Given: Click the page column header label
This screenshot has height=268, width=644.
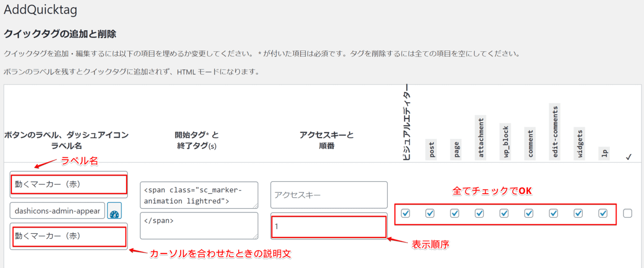Looking at the screenshot, I should pos(456,150).
